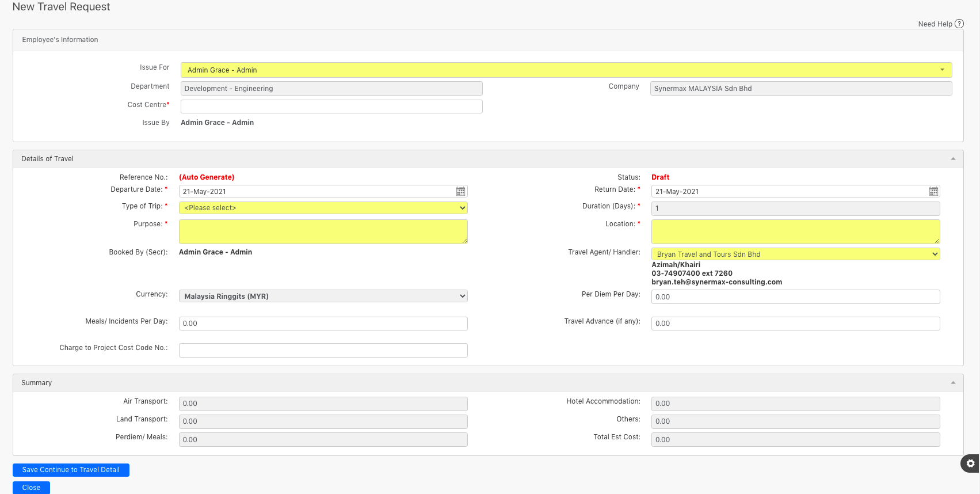This screenshot has height=494, width=980.
Task: Focus the Meals/Incidents Per Day field
Action: [x=323, y=324]
